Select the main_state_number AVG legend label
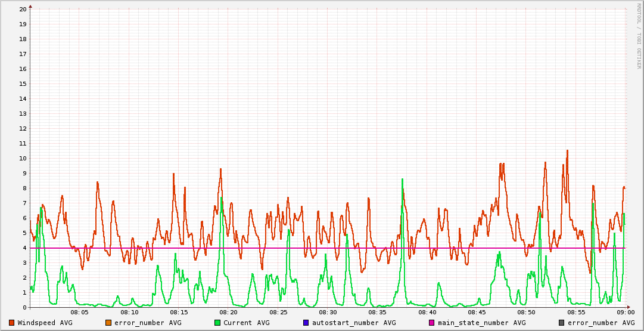Image resolution: width=644 pixels, height=331 pixels. tap(481, 323)
